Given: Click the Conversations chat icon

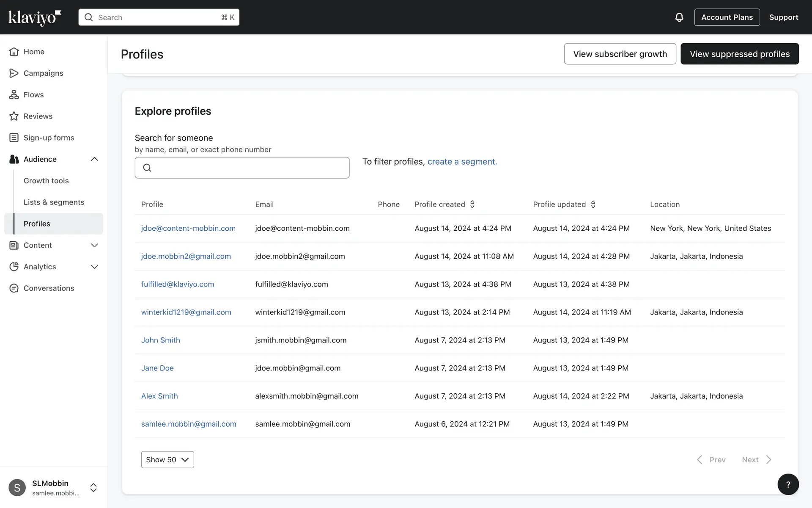Looking at the screenshot, I should click(x=14, y=288).
